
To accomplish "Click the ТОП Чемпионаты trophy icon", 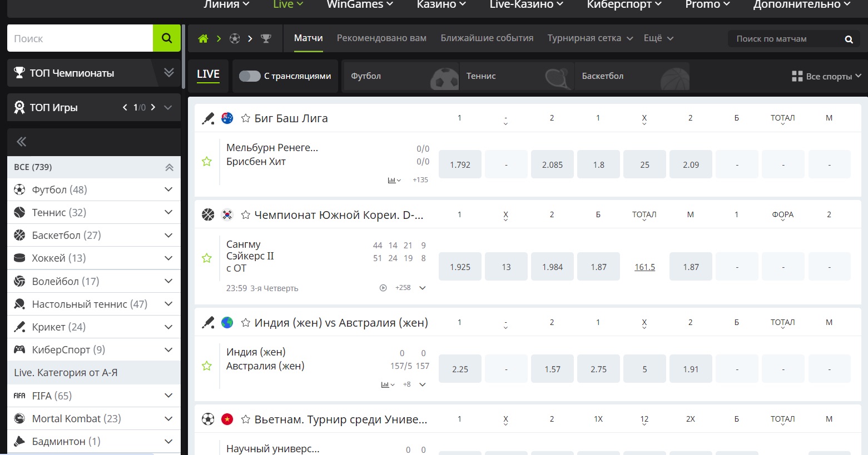I will point(19,73).
